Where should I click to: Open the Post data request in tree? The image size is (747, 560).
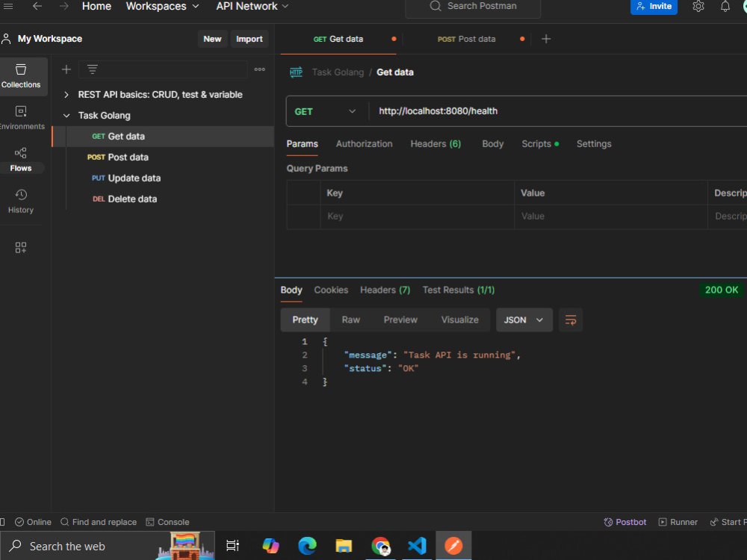click(163, 157)
